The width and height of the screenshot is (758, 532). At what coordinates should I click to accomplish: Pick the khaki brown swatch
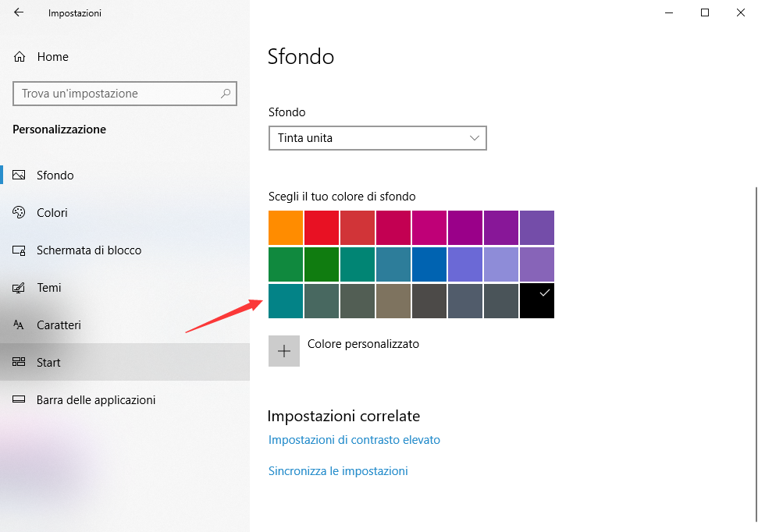(393, 301)
